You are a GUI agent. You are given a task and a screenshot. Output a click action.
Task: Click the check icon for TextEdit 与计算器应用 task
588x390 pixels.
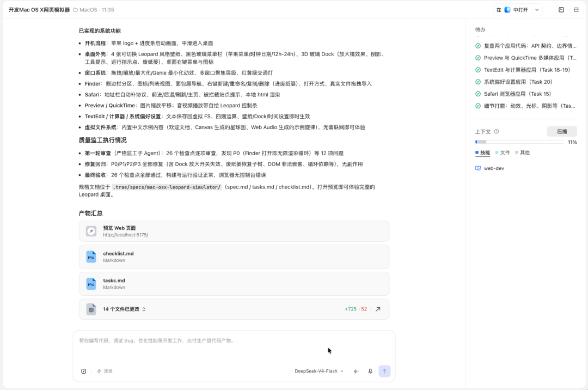click(478, 70)
